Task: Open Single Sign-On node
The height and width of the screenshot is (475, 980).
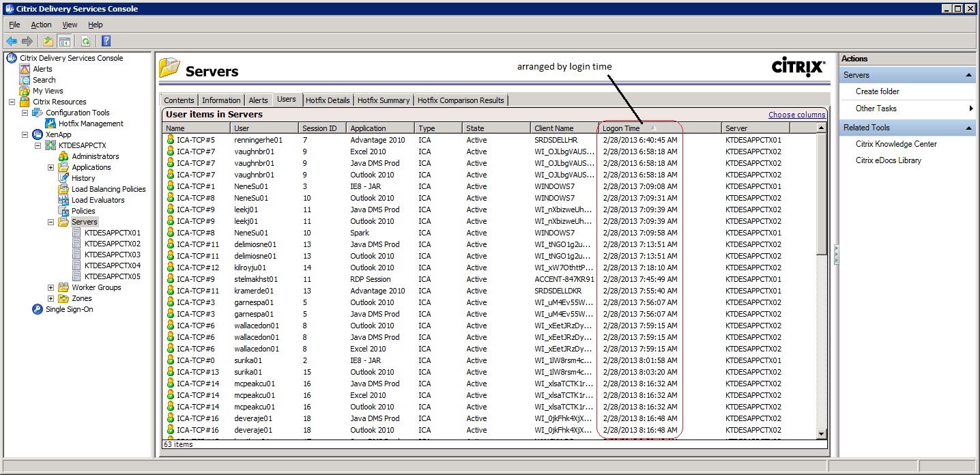Action: pos(69,309)
